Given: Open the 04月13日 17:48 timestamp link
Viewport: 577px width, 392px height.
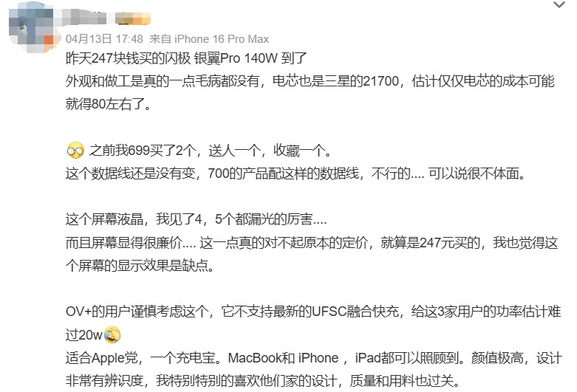Looking at the screenshot, I should (x=104, y=38).
